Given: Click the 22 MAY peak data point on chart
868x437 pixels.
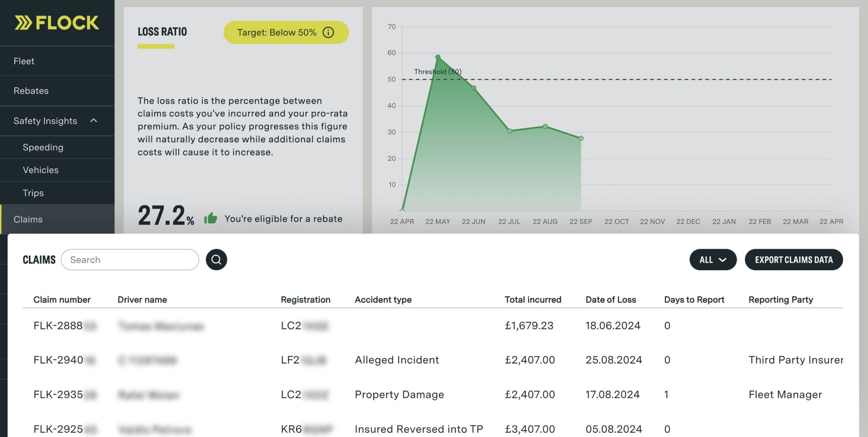Looking at the screenshot, I should (x=437, y=56).
